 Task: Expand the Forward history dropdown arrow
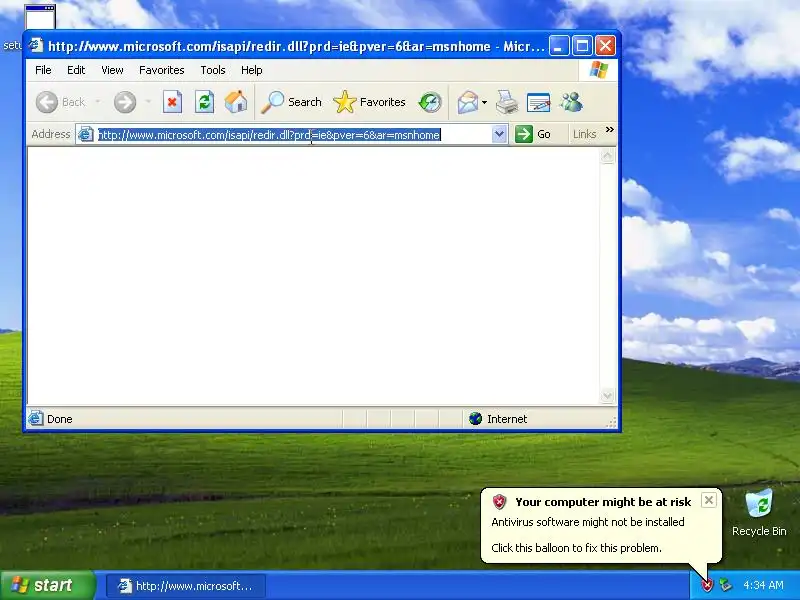148,102
